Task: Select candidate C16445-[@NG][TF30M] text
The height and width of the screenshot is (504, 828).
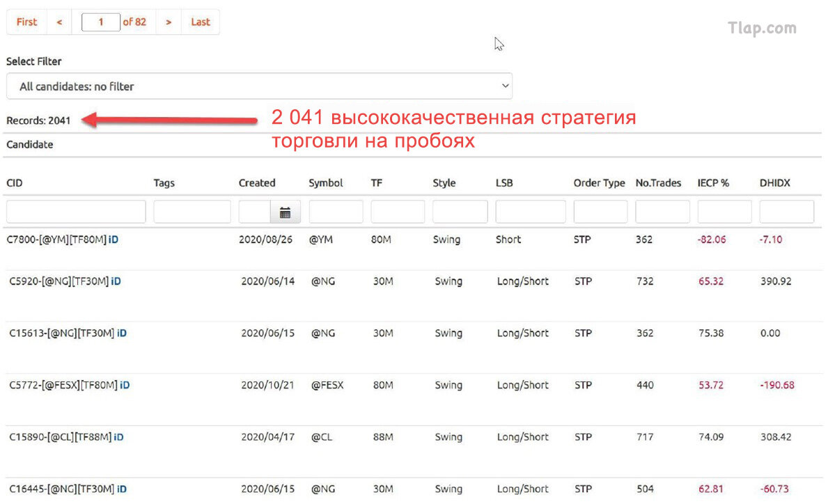Action: click(x=62, y=489)
